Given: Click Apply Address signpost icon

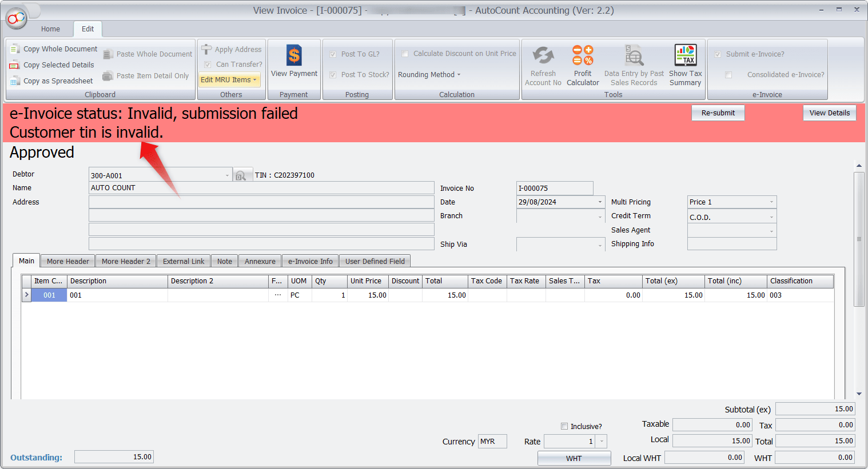Looking at the screenshot, I should [206, 50].
